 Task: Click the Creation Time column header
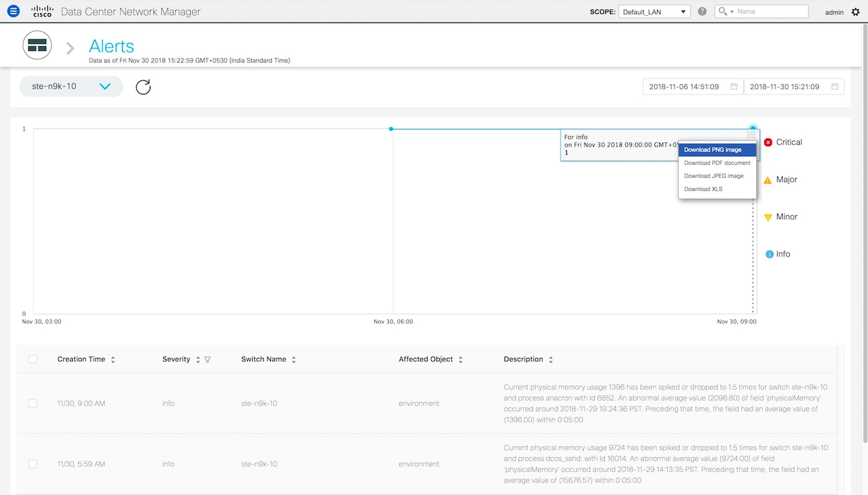click(81, 360)
